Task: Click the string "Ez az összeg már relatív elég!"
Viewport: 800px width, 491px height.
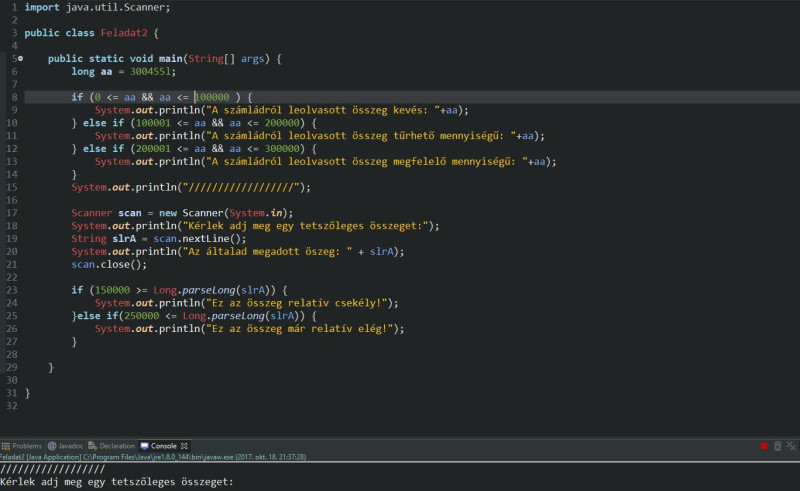Action: [302, 329]
